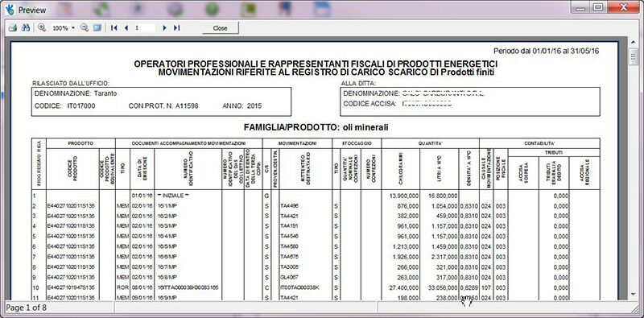
Task: Zoom in with the plus magnifier
Action: tap(42, 28)
